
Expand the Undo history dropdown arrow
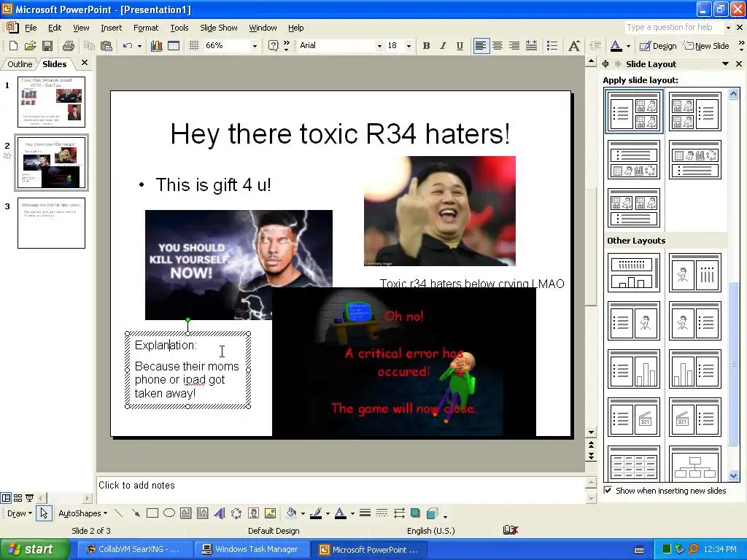click(139, 46)
